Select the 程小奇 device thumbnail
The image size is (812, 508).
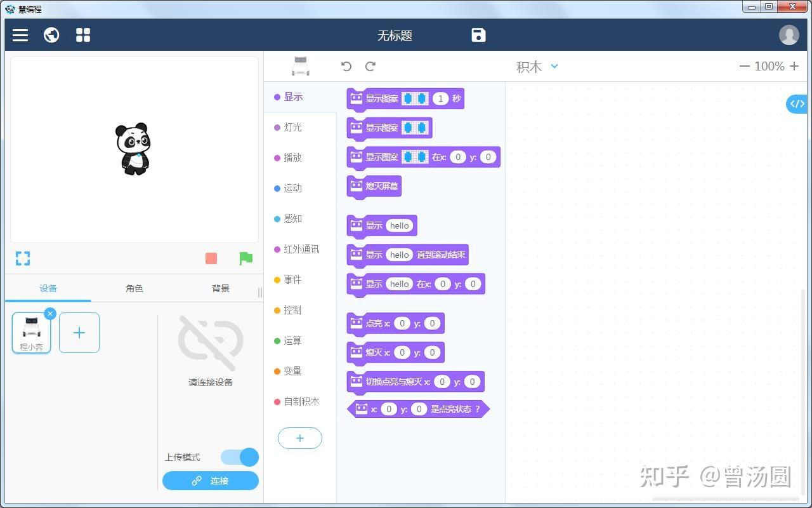tap(30, 332)
